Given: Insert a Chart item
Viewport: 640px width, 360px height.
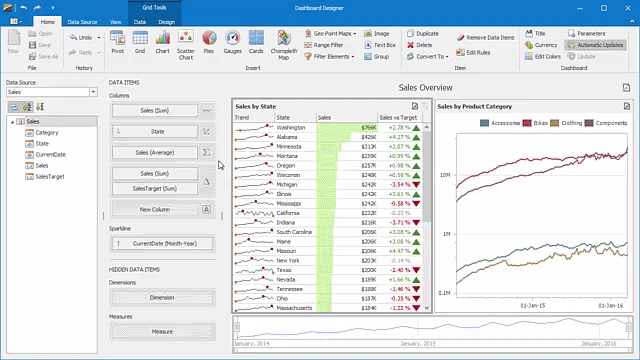Looking at the screenshot, I should pos(162,42).
